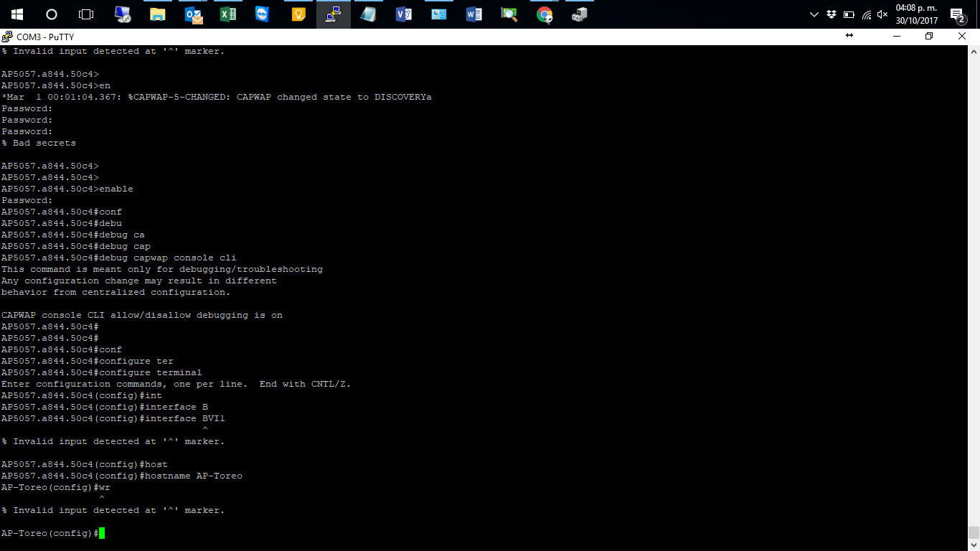
Task: Open the Wi-Fi network tray icon
Action: pyautogui.click(x=867, y=14)
